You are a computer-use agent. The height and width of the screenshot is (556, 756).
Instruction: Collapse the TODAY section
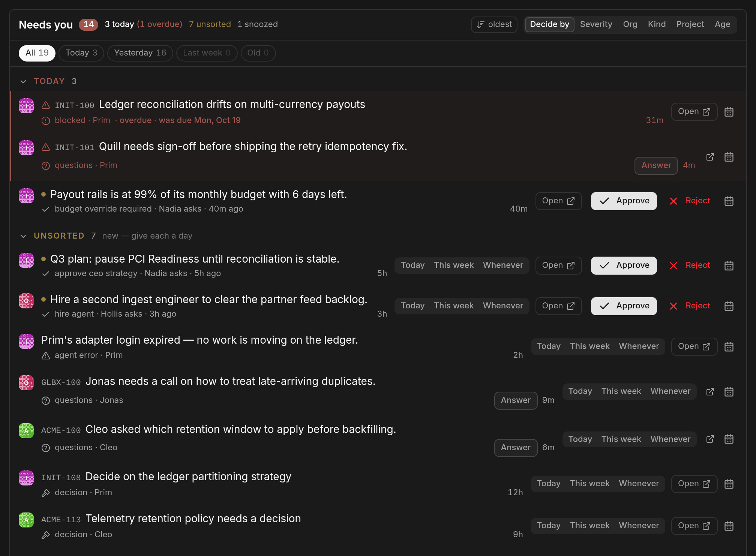[x=23, y=81]
